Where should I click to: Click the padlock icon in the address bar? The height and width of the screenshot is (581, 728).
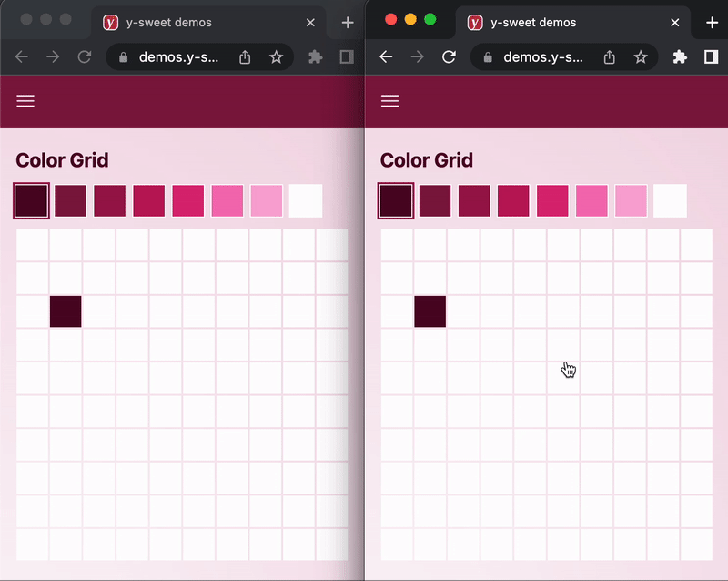point(122,56)
